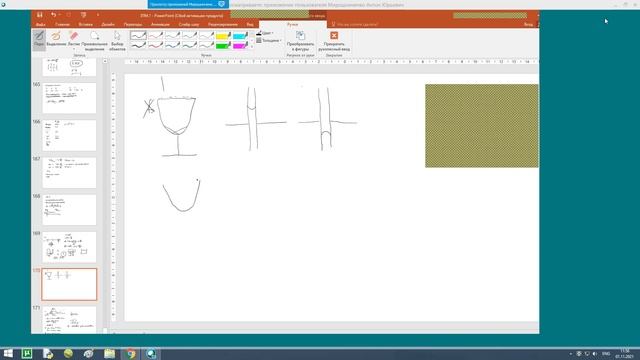Choose the blue pen in bottom row
This screenshot has width=640, height=360.
click(x=173, y=45)
